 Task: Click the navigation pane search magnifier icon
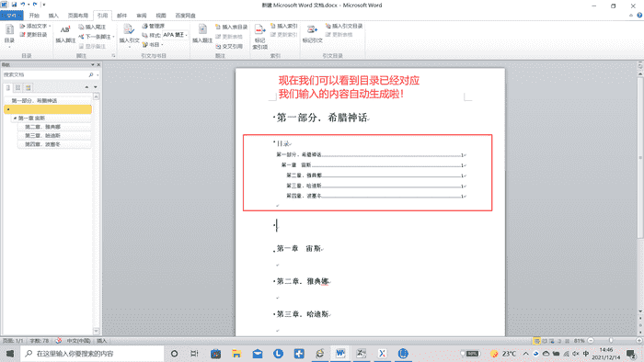(x=91, y=75)
